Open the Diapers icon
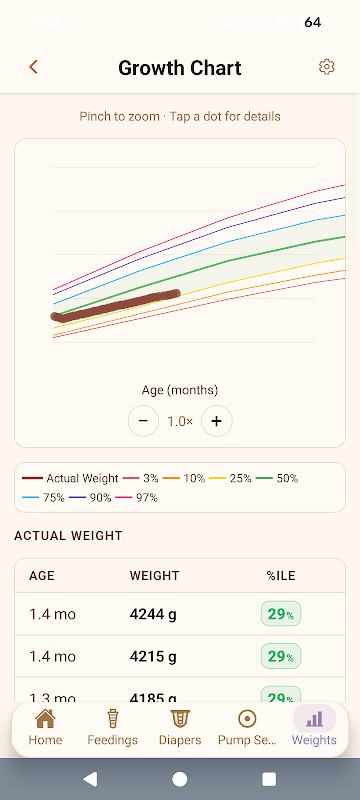360x800 pixels. [180, 719]
